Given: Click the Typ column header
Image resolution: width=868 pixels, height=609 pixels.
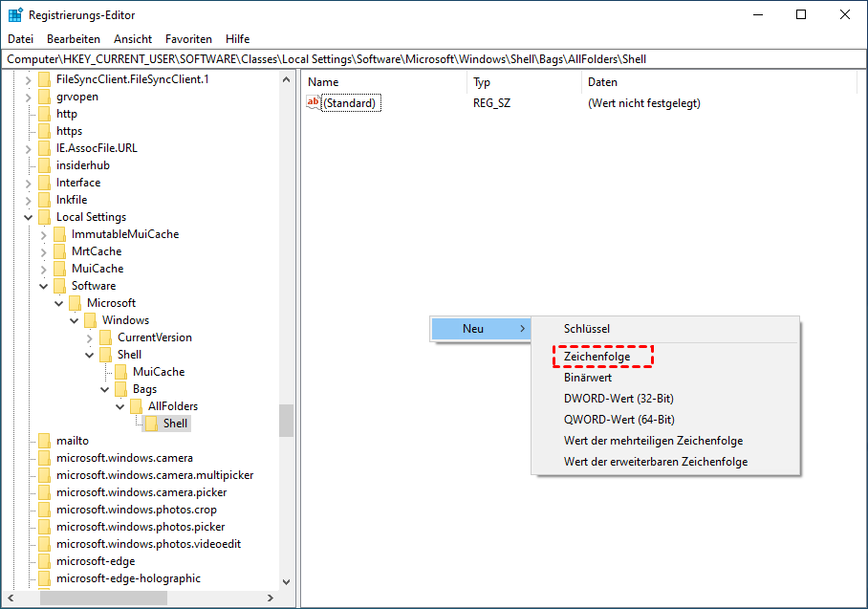Looking at the screenshot, I should click(524, 82).
